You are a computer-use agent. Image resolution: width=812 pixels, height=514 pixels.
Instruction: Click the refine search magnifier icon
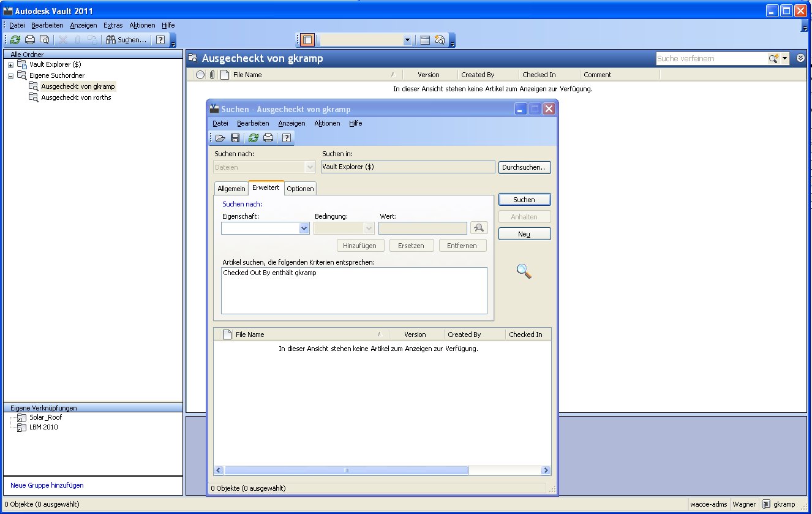(774, 59)
